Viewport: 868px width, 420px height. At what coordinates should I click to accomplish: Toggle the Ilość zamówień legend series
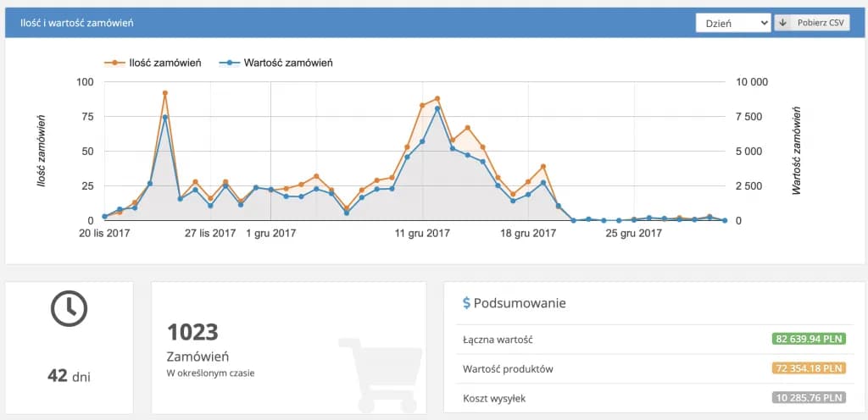point(153,63)
